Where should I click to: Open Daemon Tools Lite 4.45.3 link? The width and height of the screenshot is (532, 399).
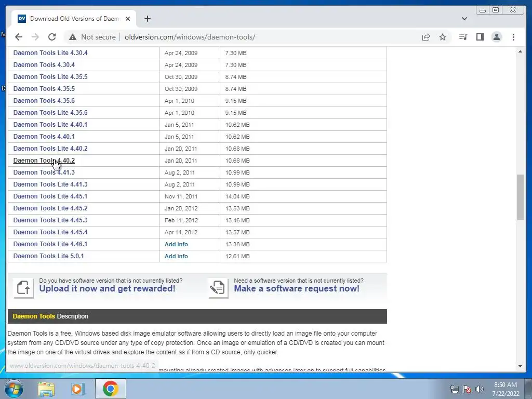(50, 220)
